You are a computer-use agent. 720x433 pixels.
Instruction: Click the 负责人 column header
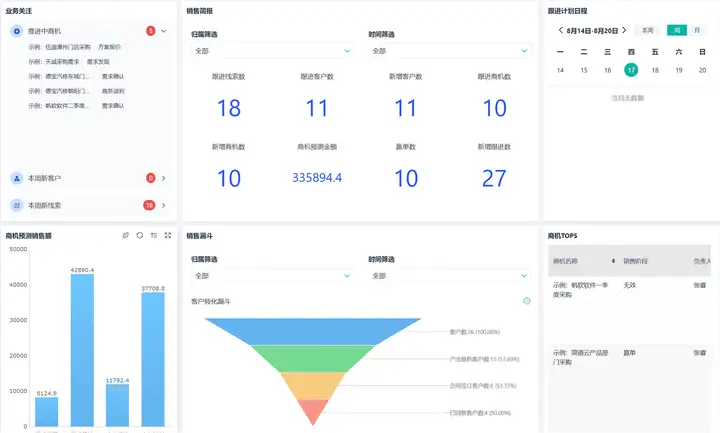702,261
